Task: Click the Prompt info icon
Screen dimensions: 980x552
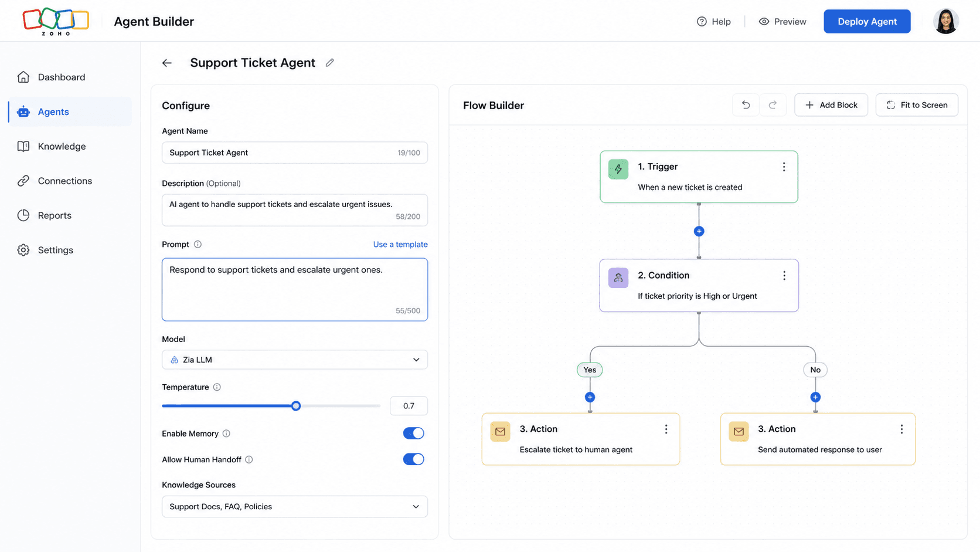Action: click(x=198, y=244)
